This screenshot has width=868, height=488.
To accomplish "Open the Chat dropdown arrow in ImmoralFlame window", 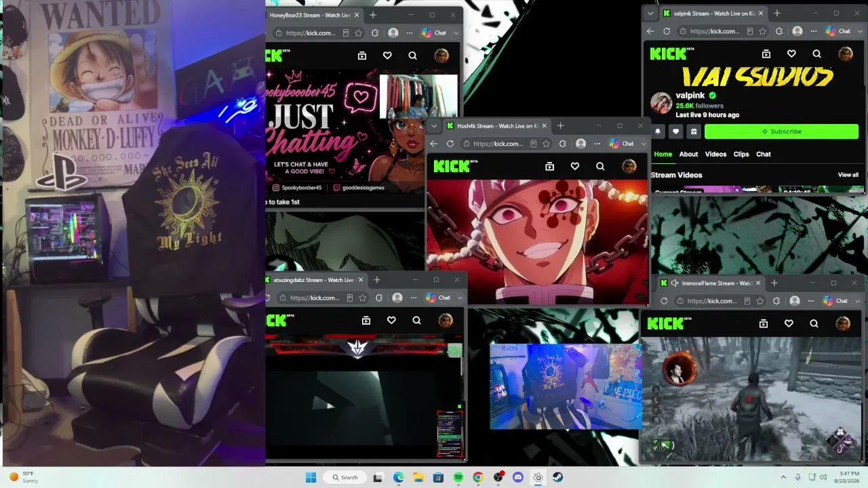I will pos(857,301).
